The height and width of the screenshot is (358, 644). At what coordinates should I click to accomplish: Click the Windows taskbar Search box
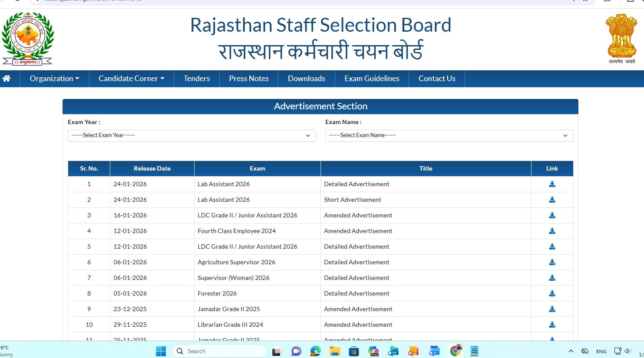coord(219,351)
